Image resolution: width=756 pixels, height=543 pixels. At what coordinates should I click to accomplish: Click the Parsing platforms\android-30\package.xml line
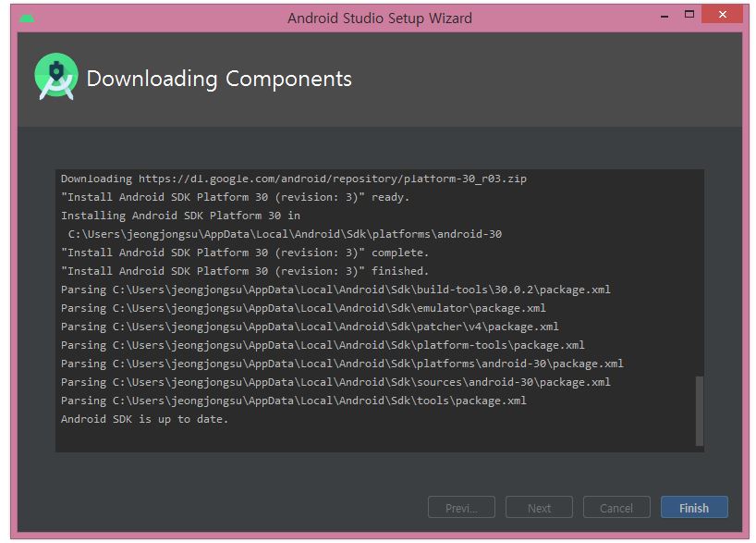[x=342, y=364]
